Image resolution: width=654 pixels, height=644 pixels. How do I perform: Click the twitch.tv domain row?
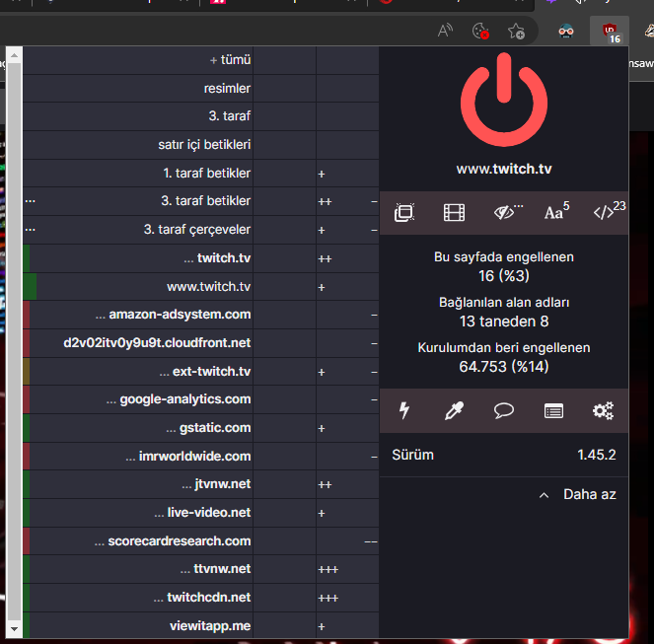(138, 258)
